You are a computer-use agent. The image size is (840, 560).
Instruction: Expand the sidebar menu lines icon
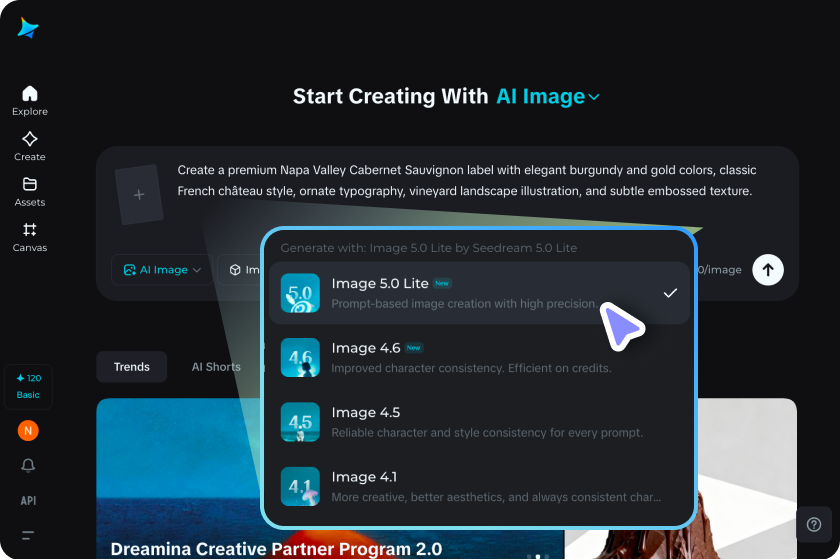(x=28, y=535)
